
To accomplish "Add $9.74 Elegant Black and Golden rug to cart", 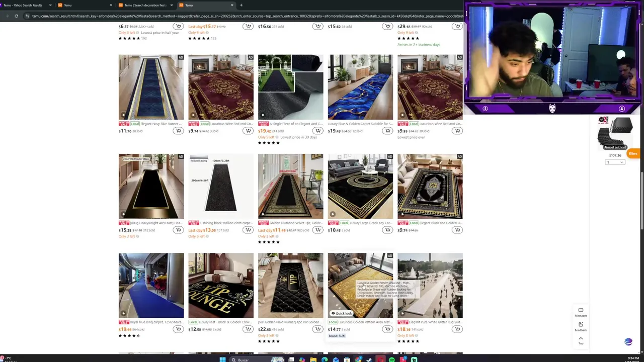I will click(x=457, y=230).
